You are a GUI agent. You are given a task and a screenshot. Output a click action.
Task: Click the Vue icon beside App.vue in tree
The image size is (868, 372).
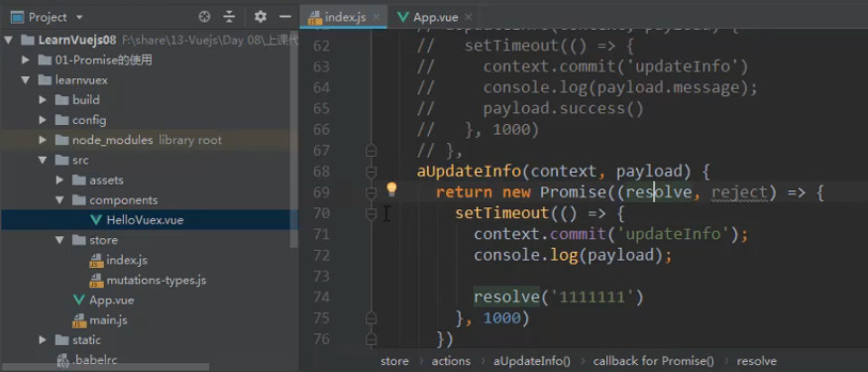(79, 300)
